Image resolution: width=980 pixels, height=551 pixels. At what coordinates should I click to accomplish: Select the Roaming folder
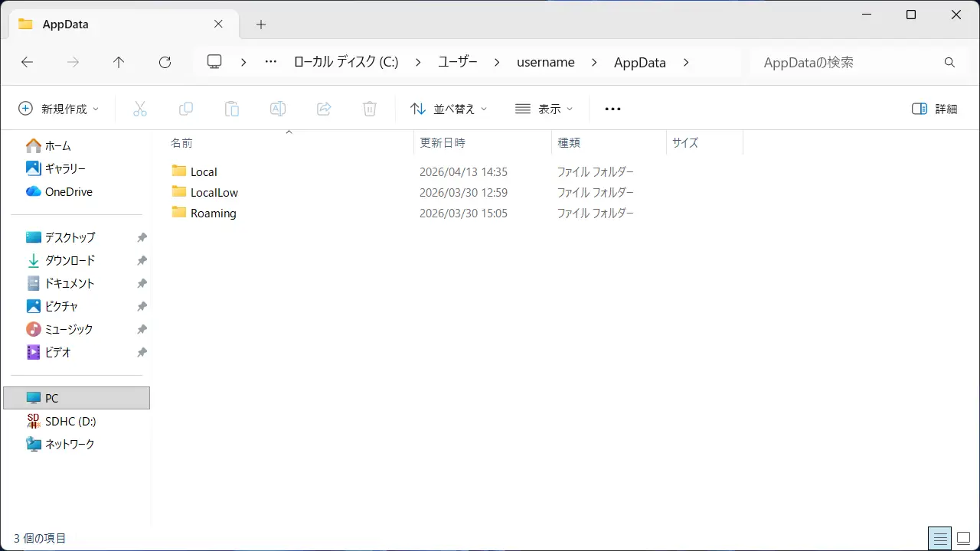click(x=213, y=213)
